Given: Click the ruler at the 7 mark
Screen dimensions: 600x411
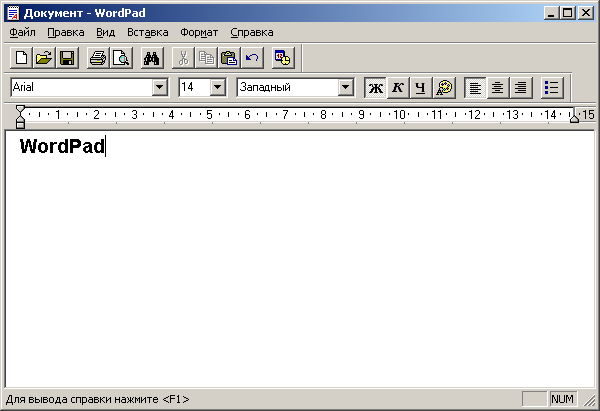Looking at the screenshot, I should click(x=285, y=114).
